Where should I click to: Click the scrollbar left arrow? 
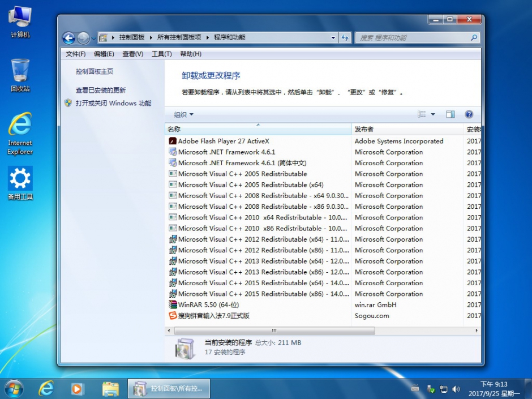pyautogui.click(x=169, y=331)
